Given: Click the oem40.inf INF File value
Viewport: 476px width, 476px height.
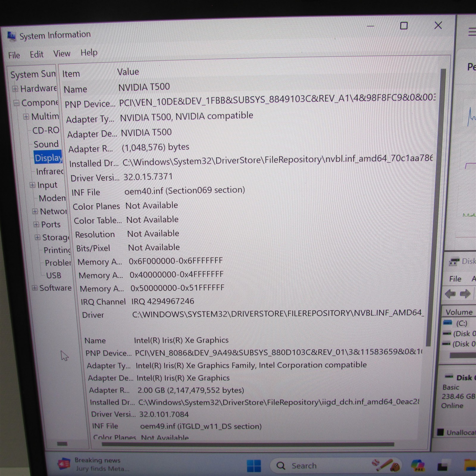Looking at the screenshot, I should (185, 190).
